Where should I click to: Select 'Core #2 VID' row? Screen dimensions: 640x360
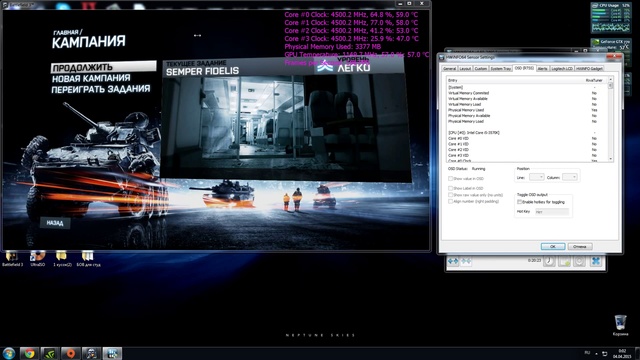click(x=529, y=150)
